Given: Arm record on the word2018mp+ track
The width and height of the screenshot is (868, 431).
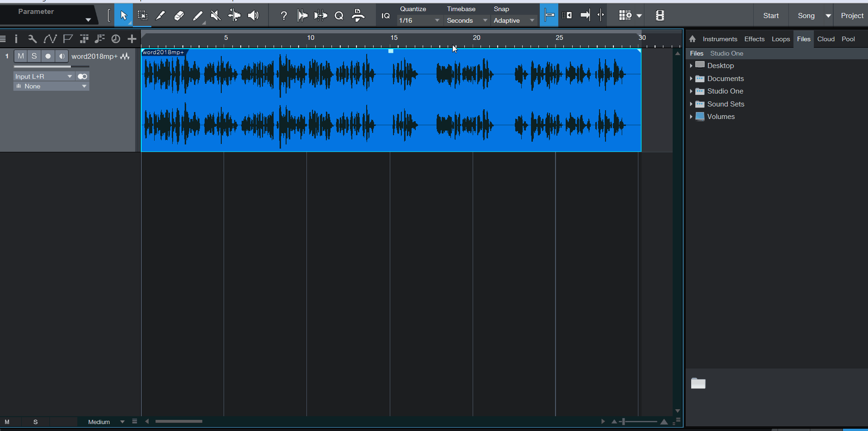Looking at the screenshot, I should point(48,56).
